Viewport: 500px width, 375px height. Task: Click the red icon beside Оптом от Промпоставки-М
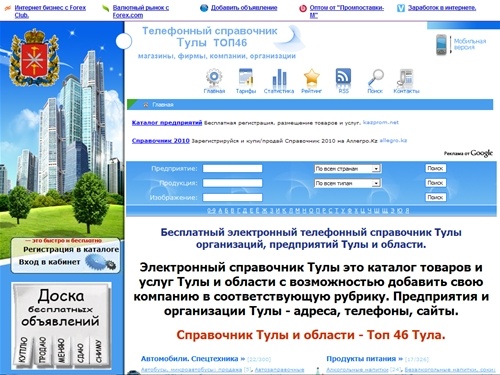(303, 8)
